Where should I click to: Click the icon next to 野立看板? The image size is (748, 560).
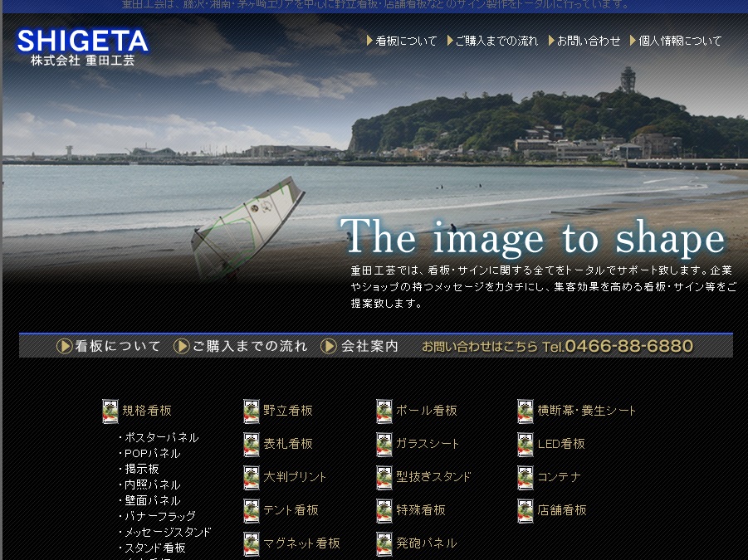coord(252,411)
